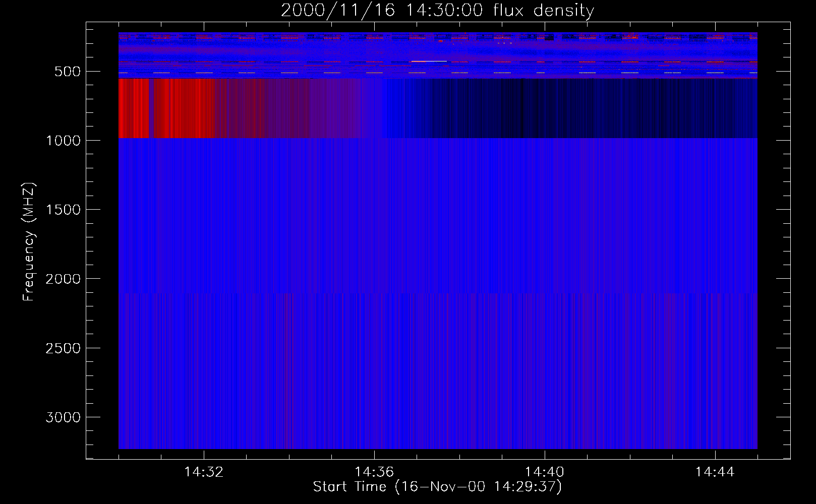816x504 pixels.
Task: Click the 14:44 time tick label
Action: tap(715, 472)
